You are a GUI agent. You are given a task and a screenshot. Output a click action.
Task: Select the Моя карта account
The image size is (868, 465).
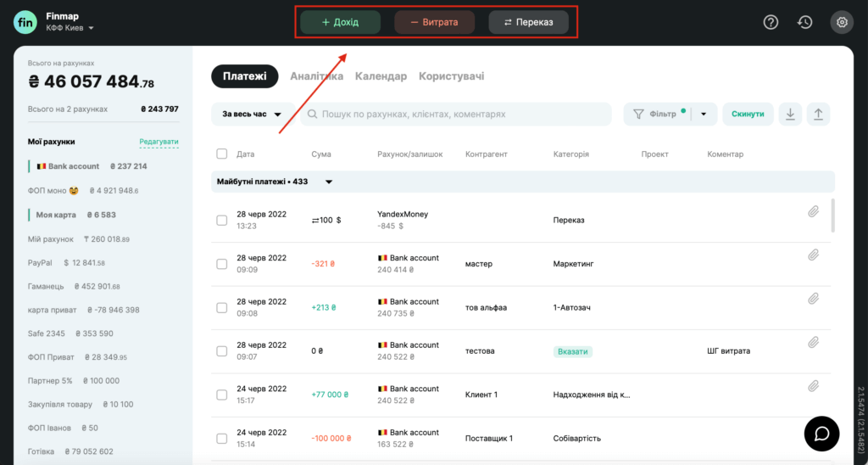pyautogui.click(x=73, y=215)
